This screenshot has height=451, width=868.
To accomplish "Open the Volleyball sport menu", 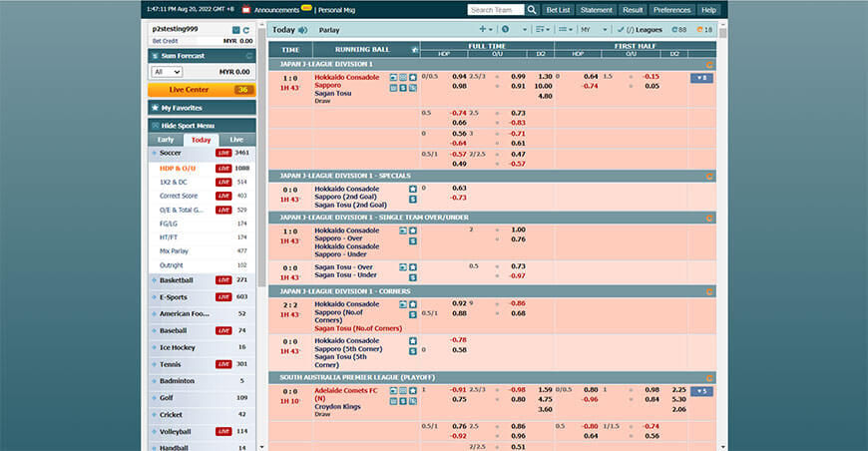I will (x=202, y=432).
